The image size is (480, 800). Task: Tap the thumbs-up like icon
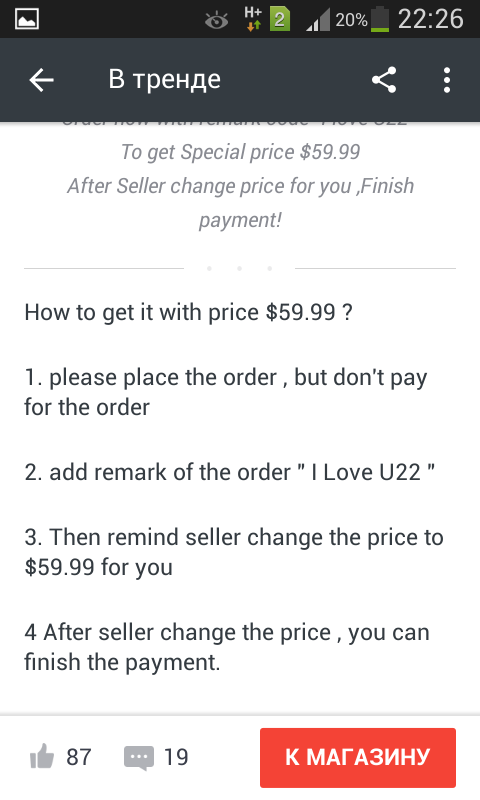point(42,756)
